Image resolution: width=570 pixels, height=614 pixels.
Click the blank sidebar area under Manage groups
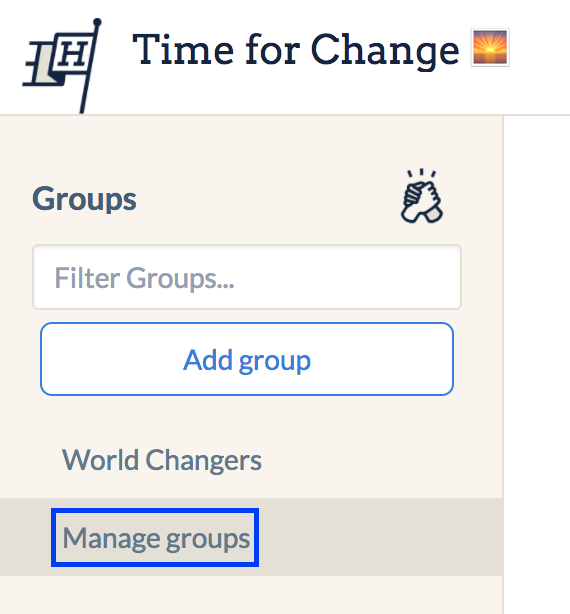click(x=251, y=595)
